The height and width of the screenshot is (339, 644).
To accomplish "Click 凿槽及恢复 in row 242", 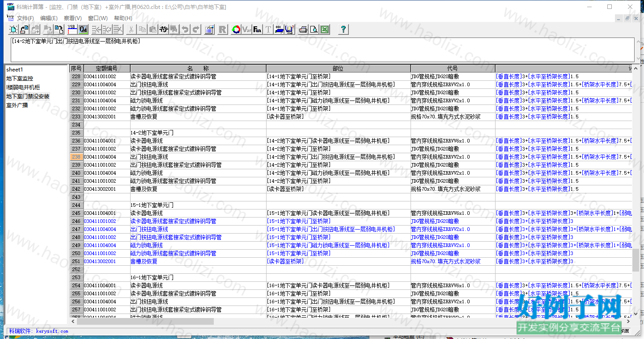I will coord(144,189).
